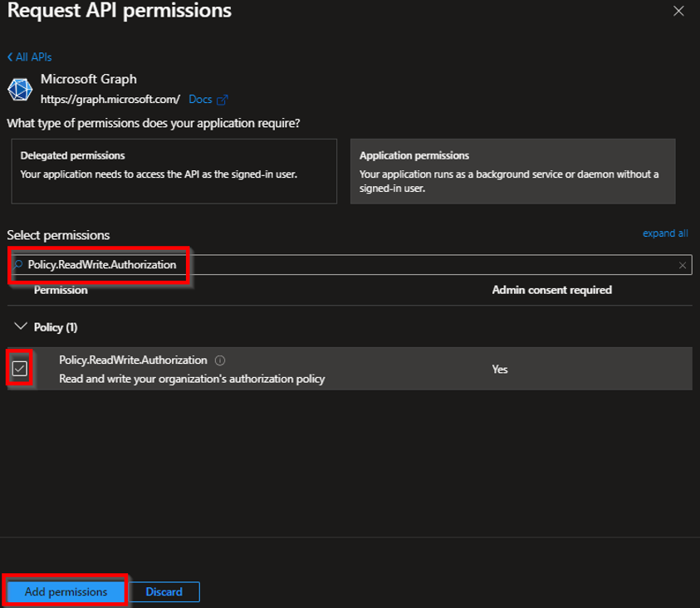Screen dimensions: 700x608
Task: Click the graph.microsoft.com URL text
Action: point(110,100)
